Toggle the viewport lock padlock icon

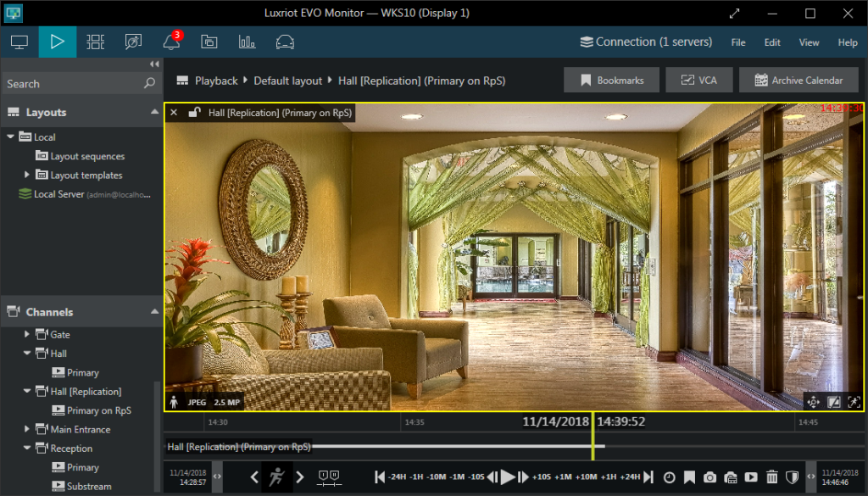(x=194, y=113)
